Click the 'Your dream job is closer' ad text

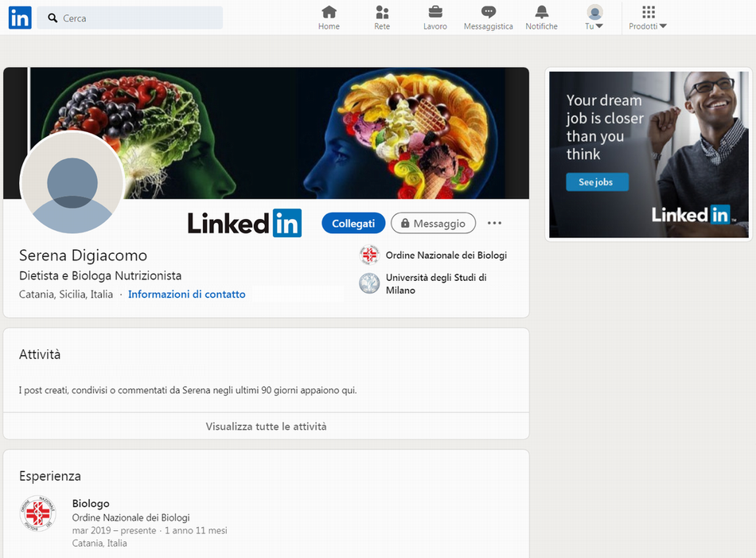605,127
